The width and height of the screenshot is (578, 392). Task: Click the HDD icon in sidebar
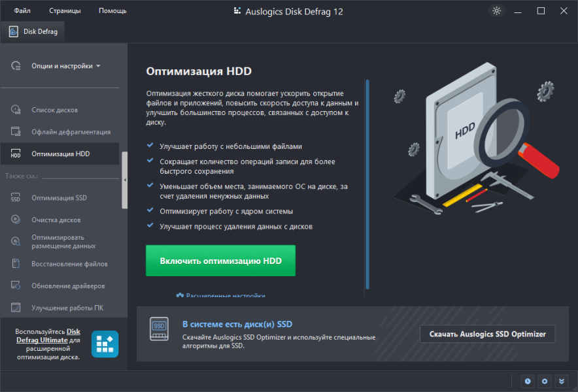[x=16, y=154]
